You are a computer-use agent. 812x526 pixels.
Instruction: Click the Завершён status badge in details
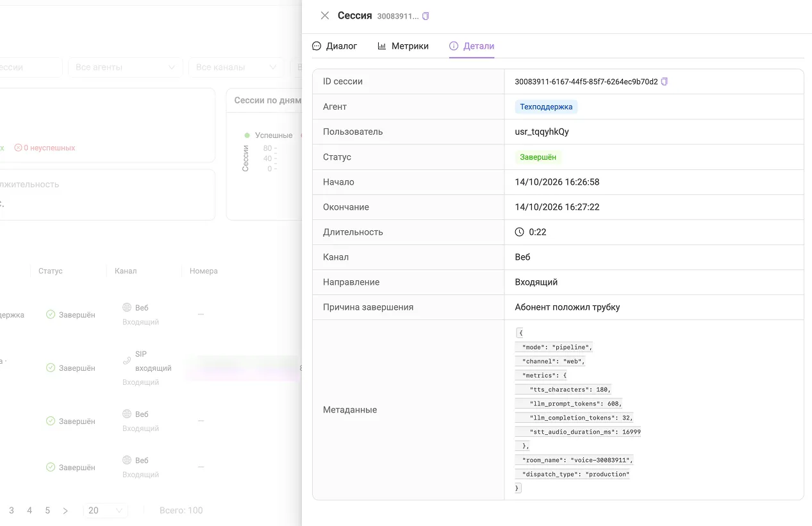coord(538,157)
